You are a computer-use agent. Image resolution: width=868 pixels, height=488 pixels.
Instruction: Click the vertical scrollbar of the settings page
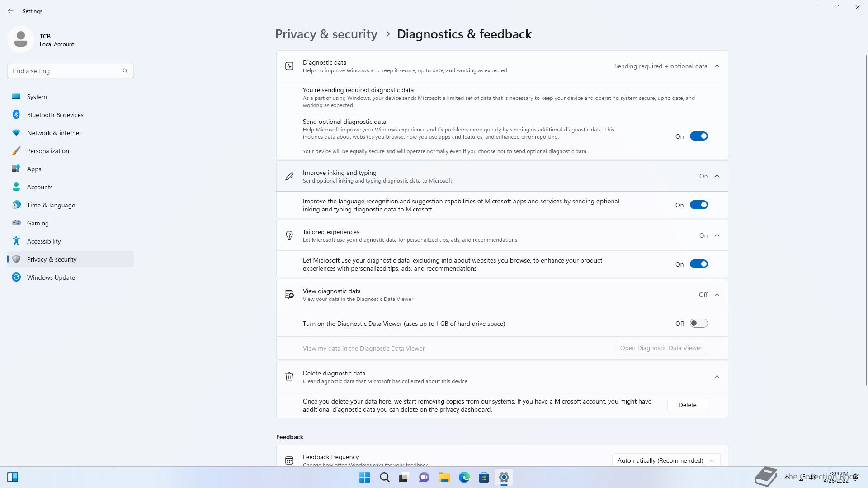tap(866, 220)
